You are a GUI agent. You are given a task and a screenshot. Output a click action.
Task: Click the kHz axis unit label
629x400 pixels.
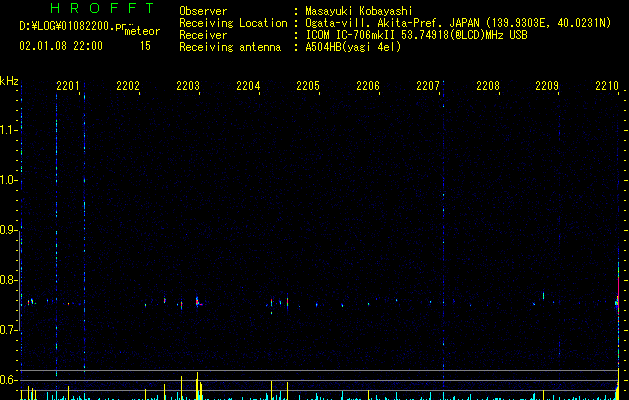click(x=9, y=81)
